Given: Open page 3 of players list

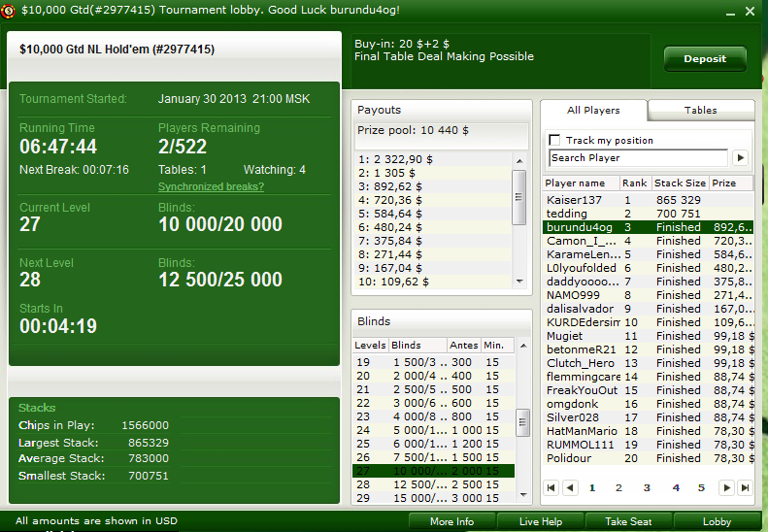Looking at the screenshot, I should [647, 488].
